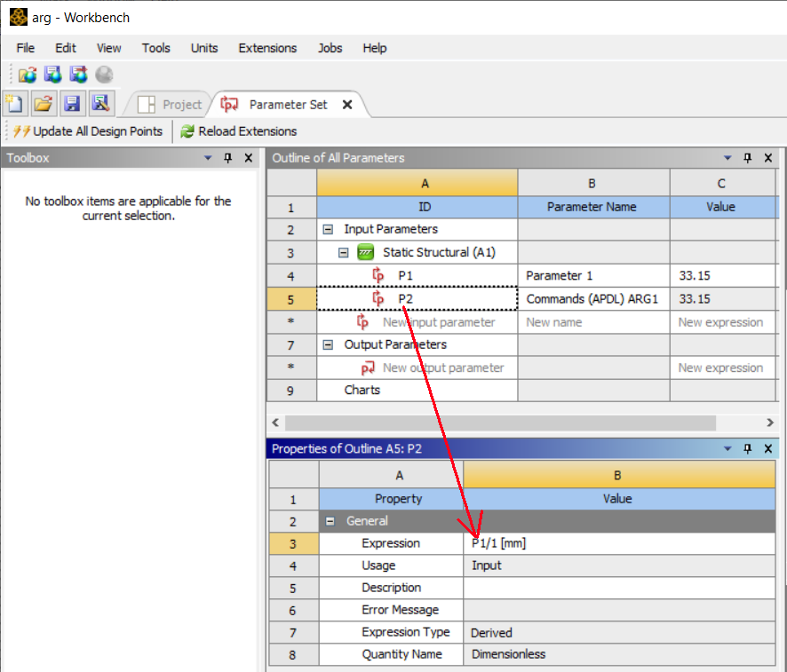Click the P2 Expression value field
Viewport: 787px width, 672px height.
pos(617,543)
